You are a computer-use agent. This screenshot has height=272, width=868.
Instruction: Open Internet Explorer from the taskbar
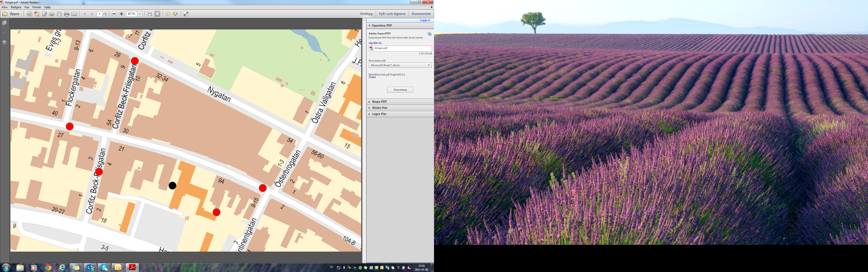click(x=62, y=268)
